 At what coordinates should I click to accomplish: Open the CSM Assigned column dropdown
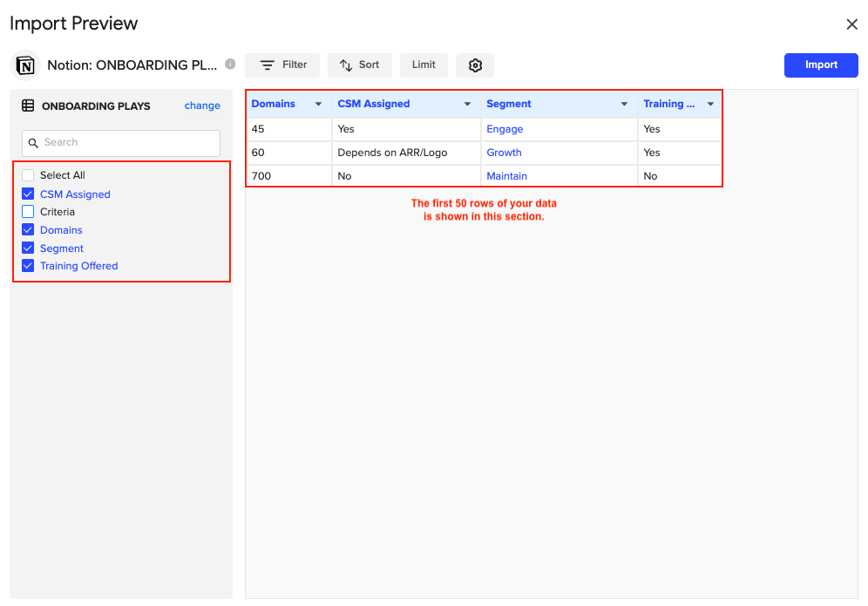468,105
